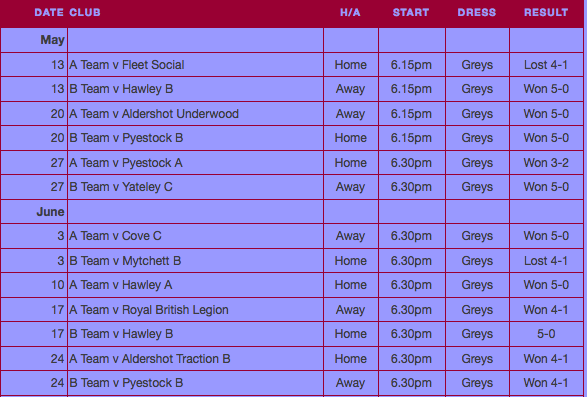The image size is (587, 397).
Task: Click the A Team v Aldershot Underwood fixture
Action: click(154, 113)
